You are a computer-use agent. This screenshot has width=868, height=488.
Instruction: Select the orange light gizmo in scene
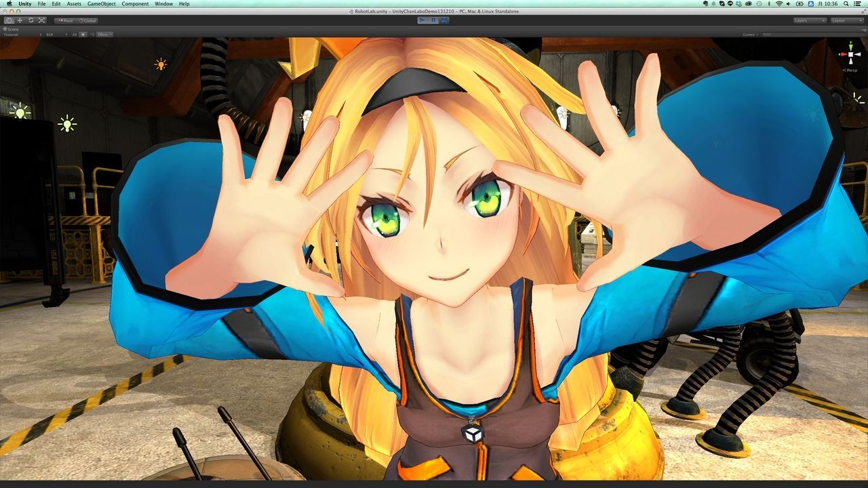[161, 64]
